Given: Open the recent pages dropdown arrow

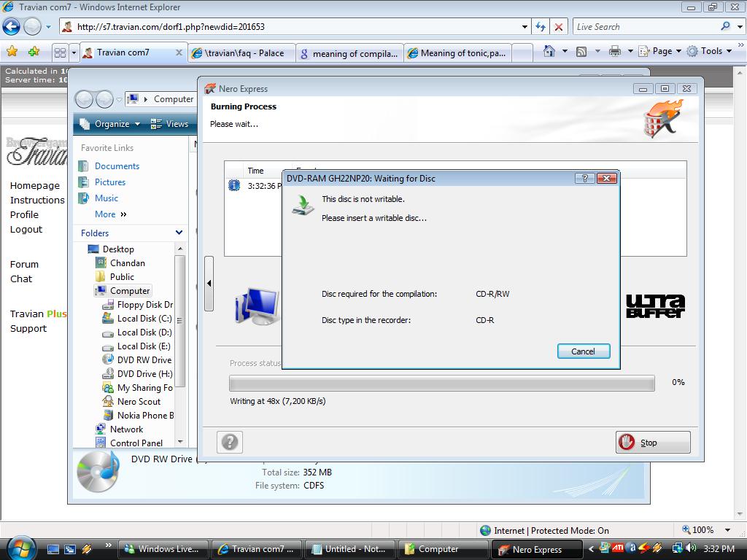Looking at the screenshot, I should point(48,27).
